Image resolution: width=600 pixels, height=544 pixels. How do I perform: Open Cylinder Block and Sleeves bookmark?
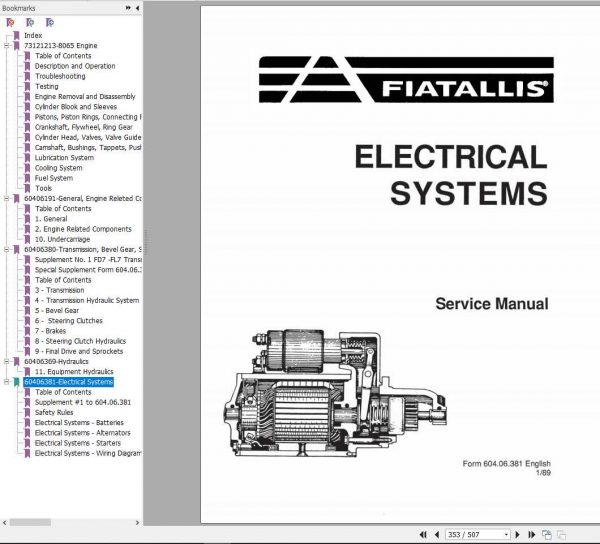click(76, 107)
